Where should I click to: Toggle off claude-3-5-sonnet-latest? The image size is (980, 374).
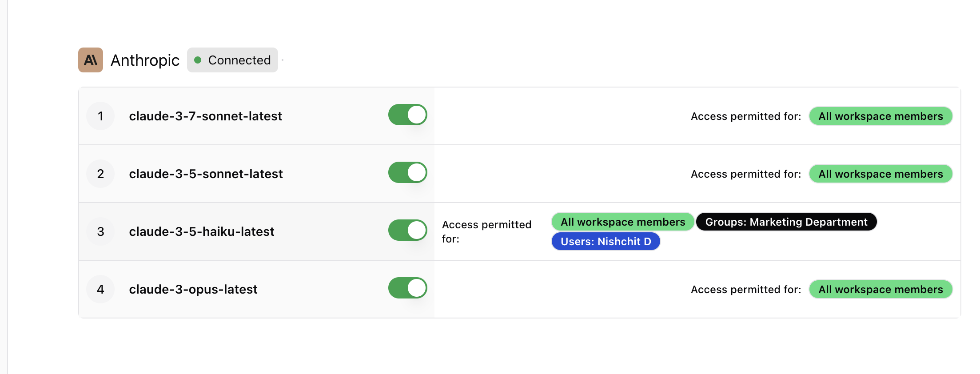(x=407, y=172)
